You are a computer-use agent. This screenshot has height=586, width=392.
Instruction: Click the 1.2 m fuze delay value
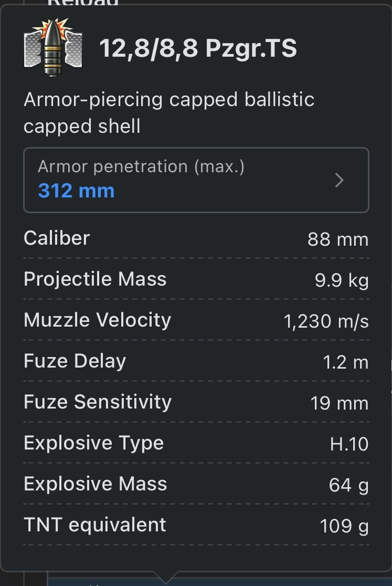click(x=346, y=362)
